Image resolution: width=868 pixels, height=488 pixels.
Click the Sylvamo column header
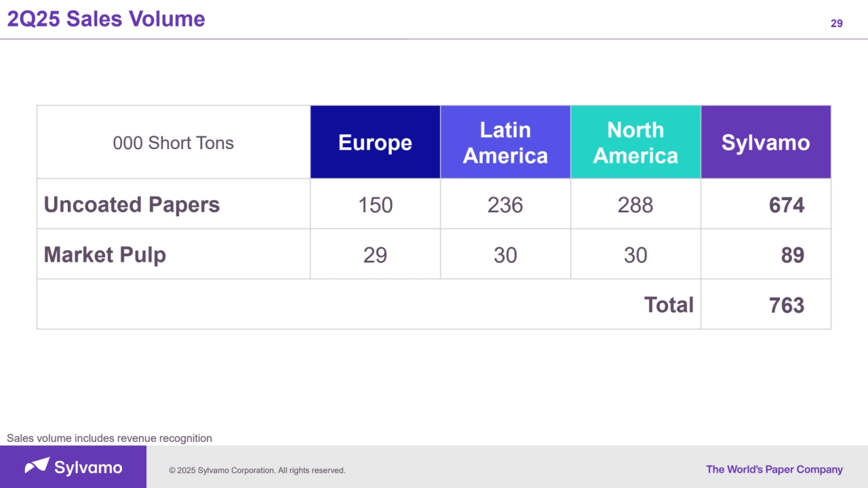[x=766, y=142]
